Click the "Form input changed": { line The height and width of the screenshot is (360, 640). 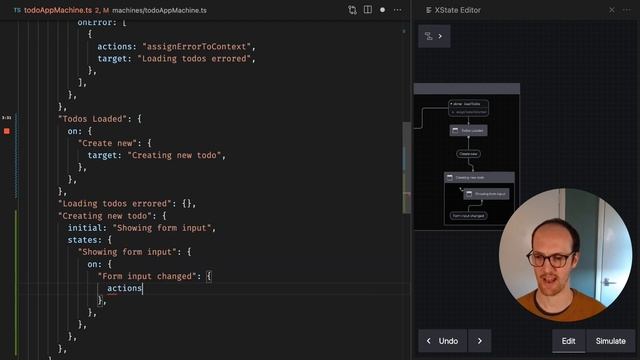pos(154,276)
